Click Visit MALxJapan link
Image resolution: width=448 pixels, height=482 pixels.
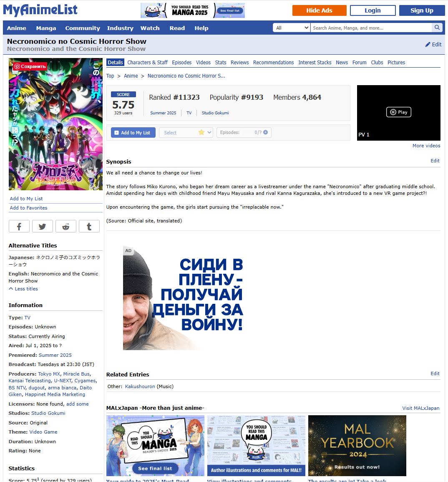(420, 408)
